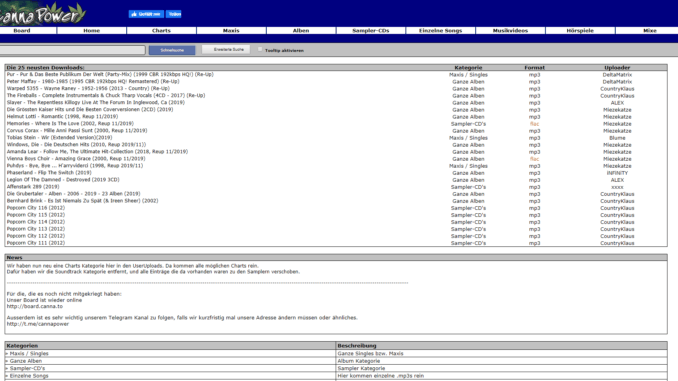Open the board.canna.to link
Image resolution: width=678 pixels, height=381 pixels.
(35, 306)
